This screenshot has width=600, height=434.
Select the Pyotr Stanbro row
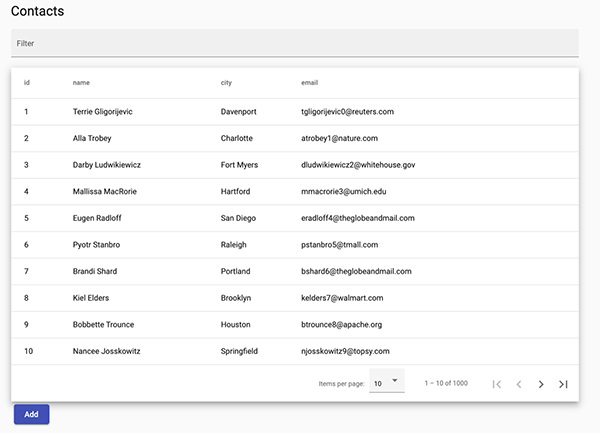tap(295, 245)
